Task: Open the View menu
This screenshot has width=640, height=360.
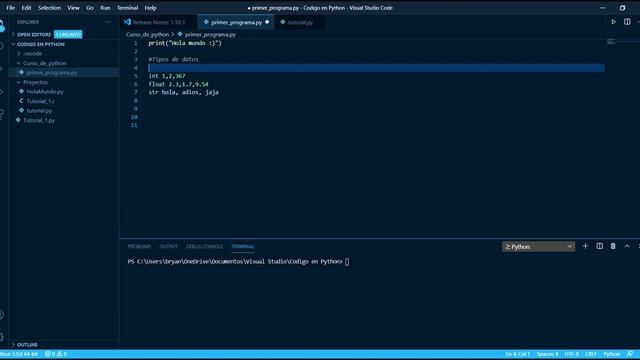Action: click(x=73, y=8)
